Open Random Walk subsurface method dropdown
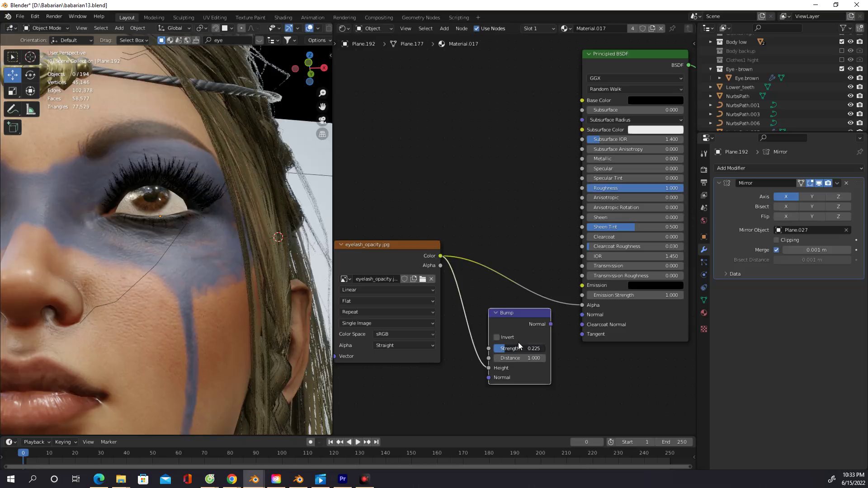The width and height of the screenshot is (868, 488). point(635,89)
